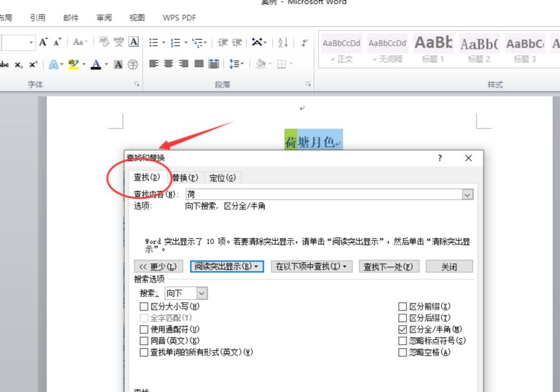Click the 更少 button to collapse options
Viewport: 560px width, 392px height.
[158, 266]
